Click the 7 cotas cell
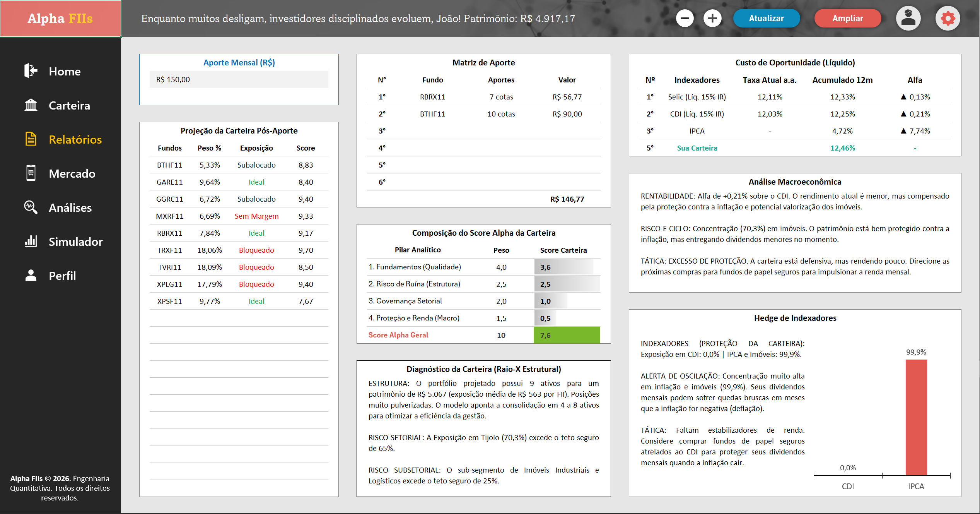The height and width of the screenshot is (514, 980). point(501,97)
